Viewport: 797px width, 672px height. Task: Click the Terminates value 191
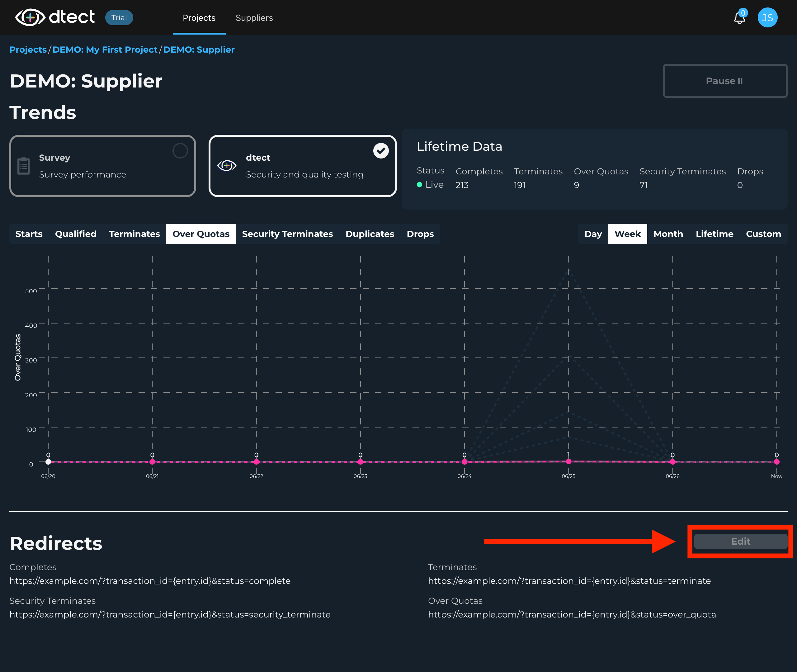(519, 185)
